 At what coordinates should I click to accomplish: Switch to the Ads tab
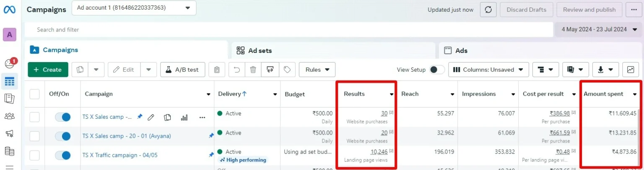click(461, 50)
